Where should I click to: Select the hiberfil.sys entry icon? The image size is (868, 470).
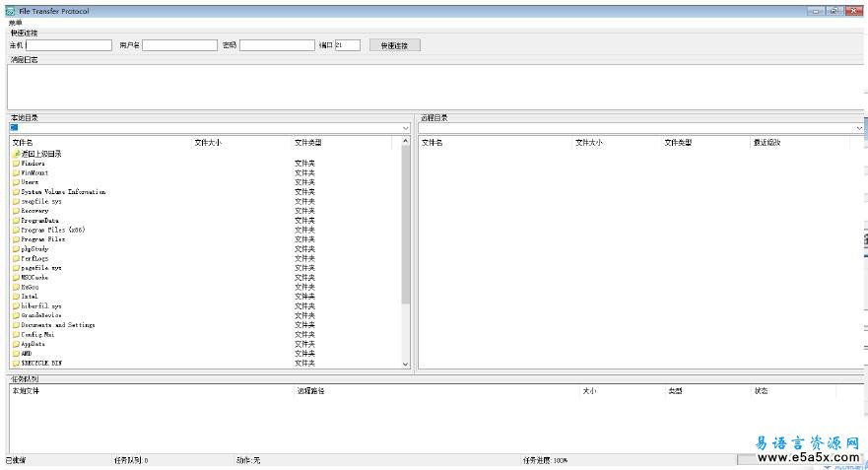click(x=16, y=306)
